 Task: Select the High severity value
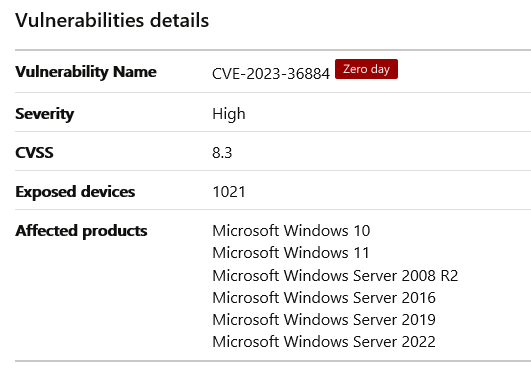tap(229, 114)
